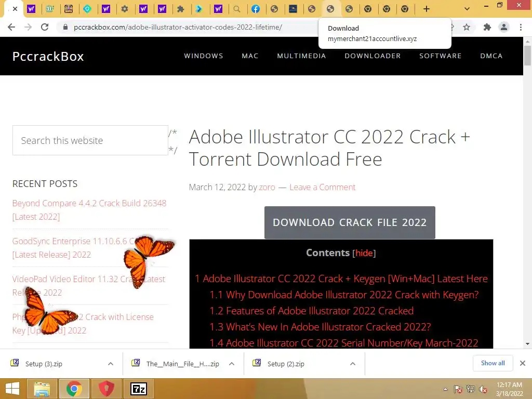Switch to the settings gear tab
The width and height of the screenshot is (532, 399).
coord(125,9)
